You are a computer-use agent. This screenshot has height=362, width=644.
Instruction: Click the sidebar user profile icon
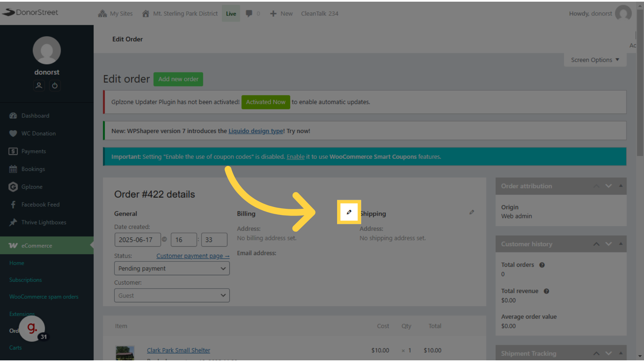click(39, 85)
